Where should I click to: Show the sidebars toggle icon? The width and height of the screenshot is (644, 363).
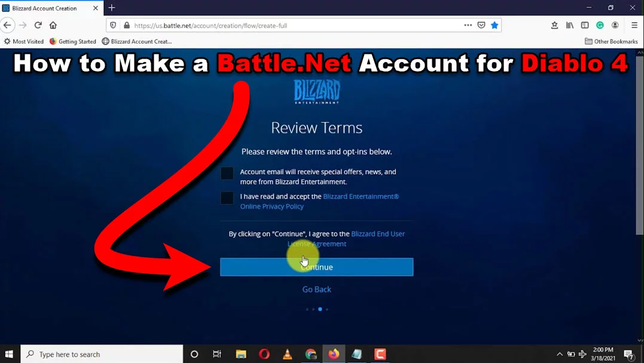(585, 26)
